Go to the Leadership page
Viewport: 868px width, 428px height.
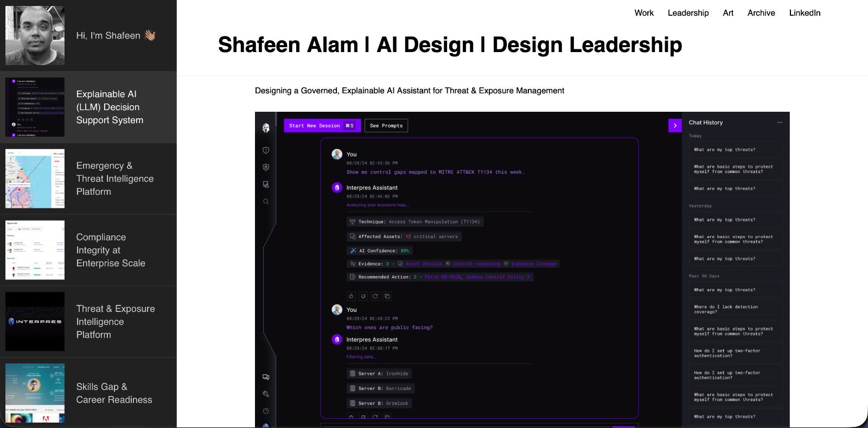click(688, 13)
